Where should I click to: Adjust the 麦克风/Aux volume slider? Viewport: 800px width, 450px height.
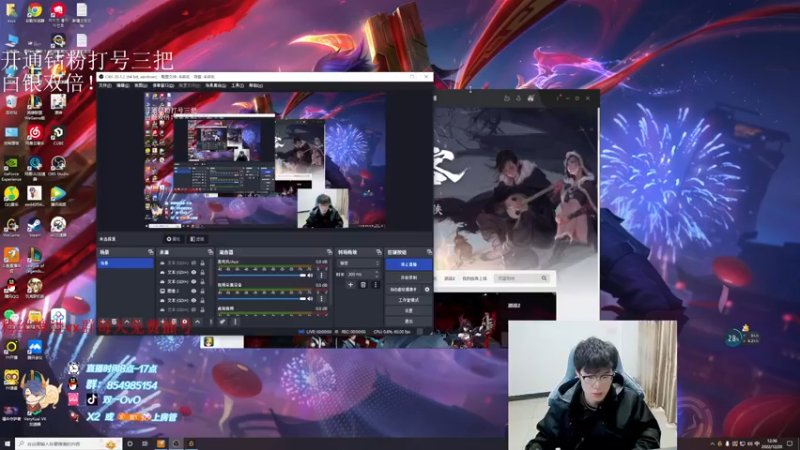tap(262, 275)
